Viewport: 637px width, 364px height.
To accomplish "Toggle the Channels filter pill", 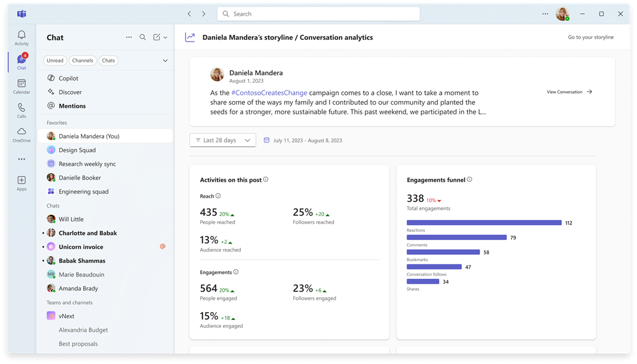I will [x=82, y=60].
